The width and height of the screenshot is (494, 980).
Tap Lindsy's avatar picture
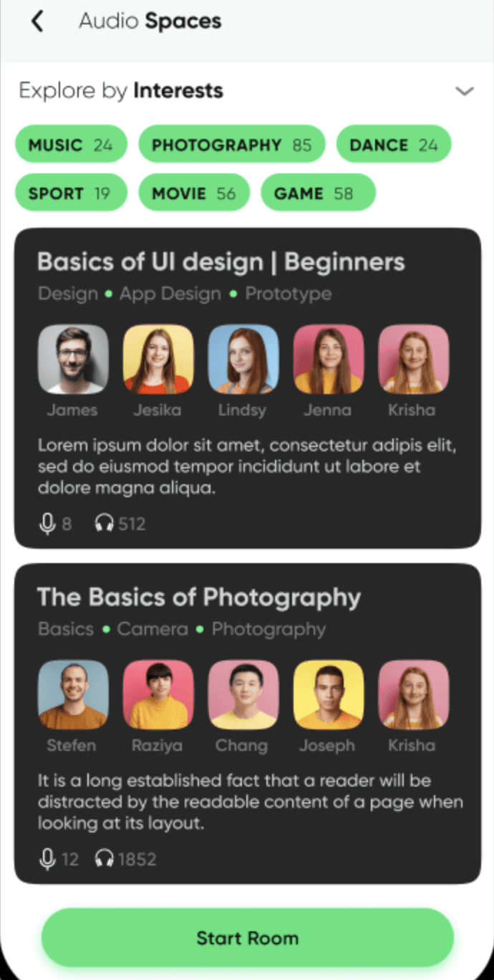point(243,360)
